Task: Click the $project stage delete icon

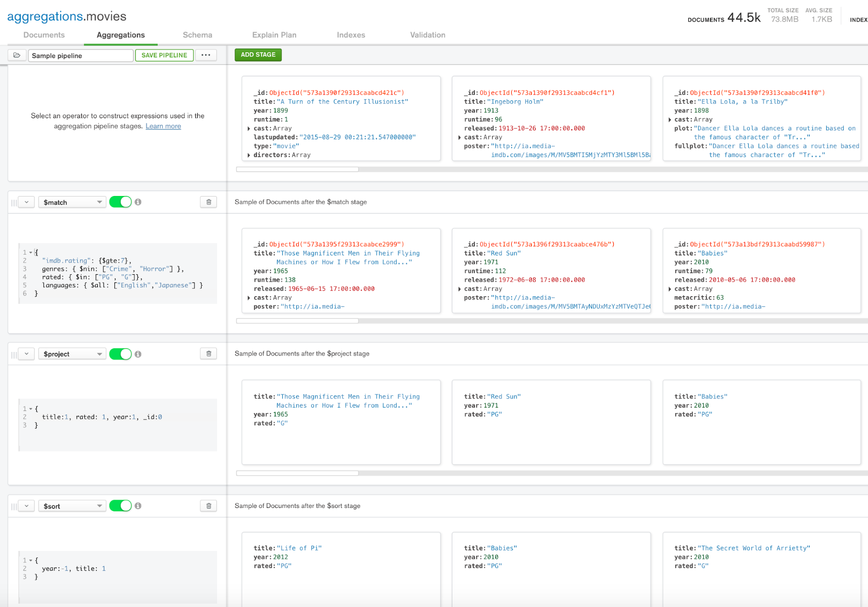Action: click(208, 354)
